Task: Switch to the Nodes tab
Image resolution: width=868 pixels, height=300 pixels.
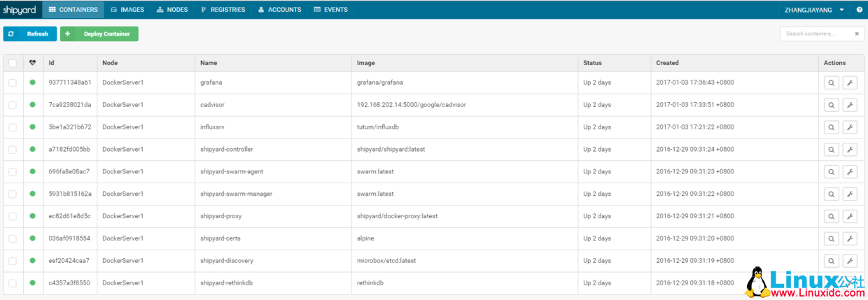Action: pyautogui.click(x=172, y=10)
